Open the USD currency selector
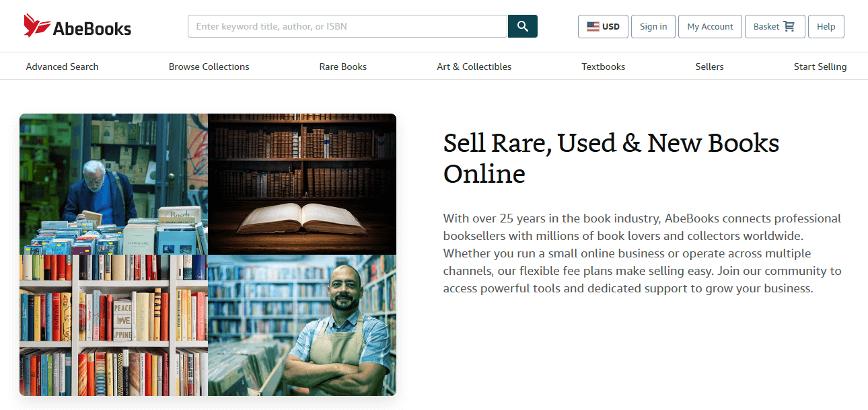 [x=603, y=27]
